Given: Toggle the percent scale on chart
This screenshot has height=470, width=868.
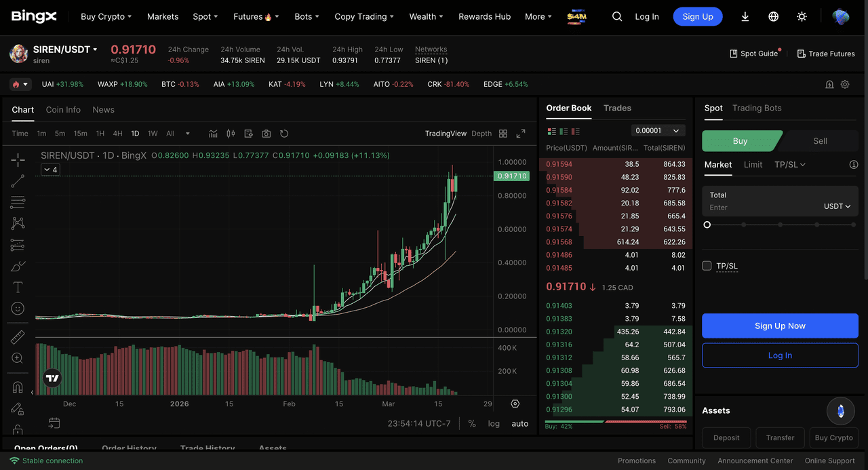Looking at the screenshot, I should coord(472,423).
